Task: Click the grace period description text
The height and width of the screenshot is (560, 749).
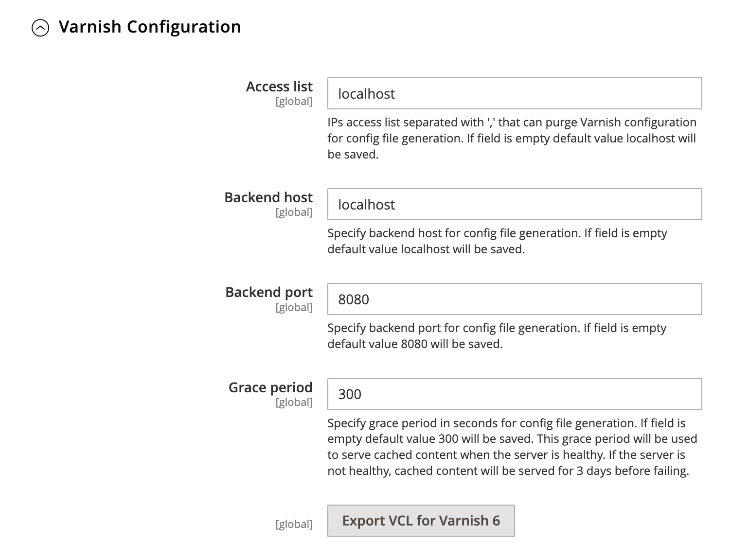Action: pos(512,447)
